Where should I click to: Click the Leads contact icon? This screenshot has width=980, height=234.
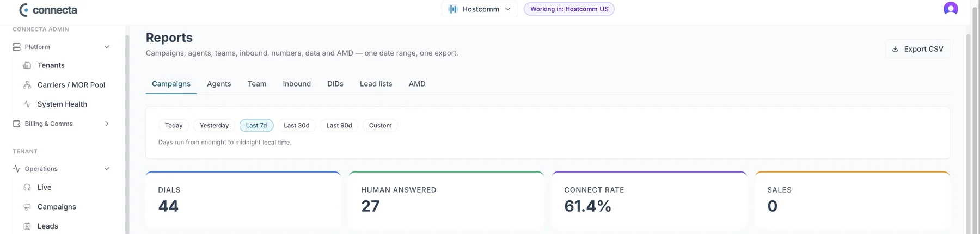(x=27, y=226)
